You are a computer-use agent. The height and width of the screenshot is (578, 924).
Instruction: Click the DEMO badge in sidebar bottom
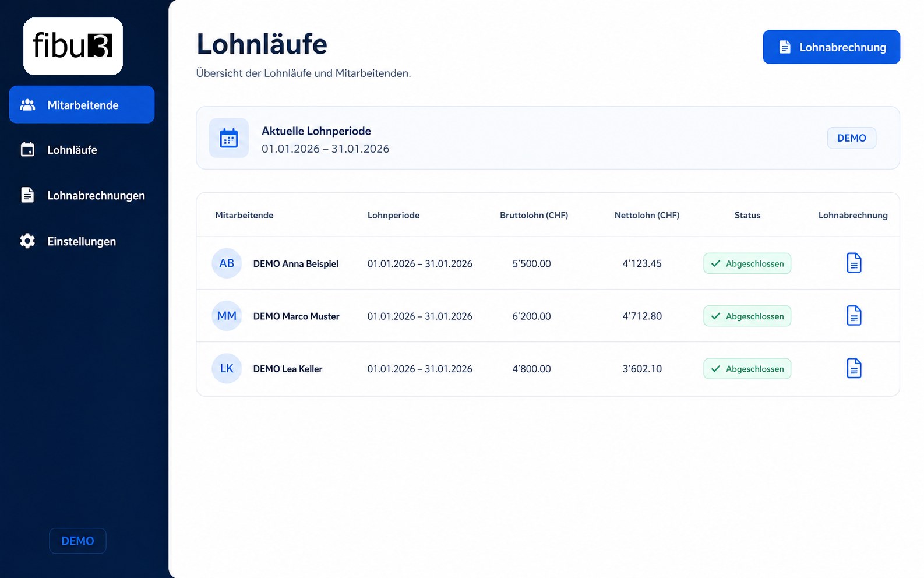pos(77,541)
